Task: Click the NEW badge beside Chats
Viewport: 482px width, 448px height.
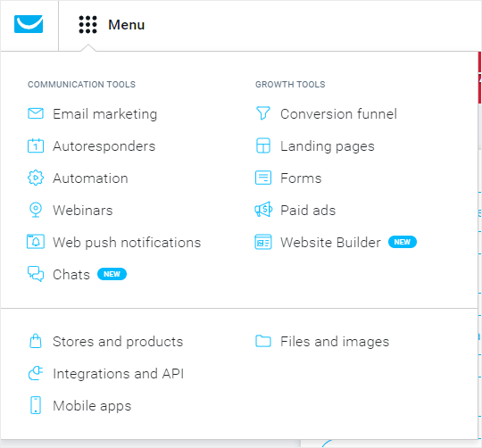Action: pyautogui.click(x=112, y=274)
